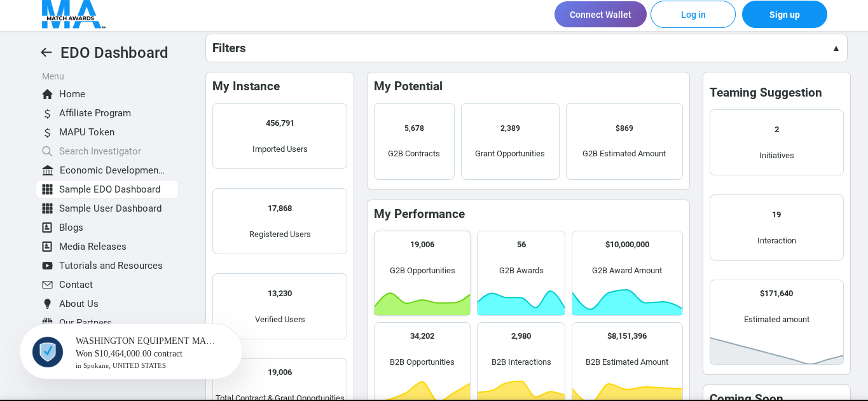868x401 pixels.
Task: Click the Sample User Dashboard grid icon
Action: tap(48, 208)
